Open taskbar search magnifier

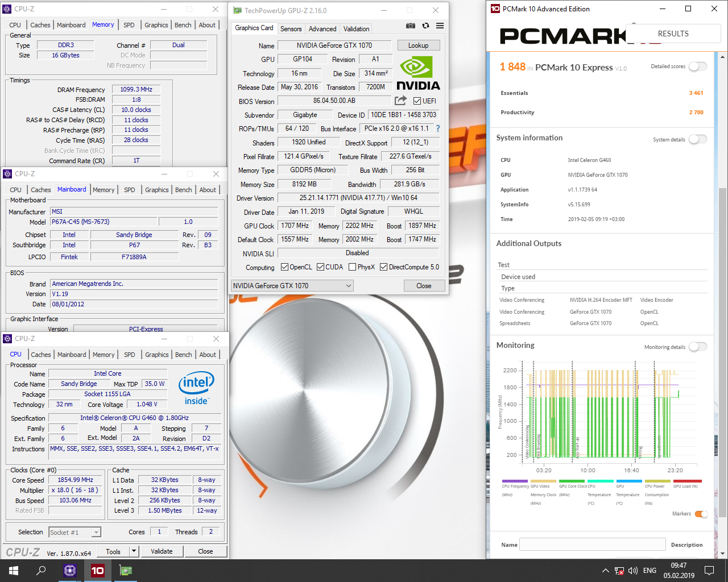(41, 571)
